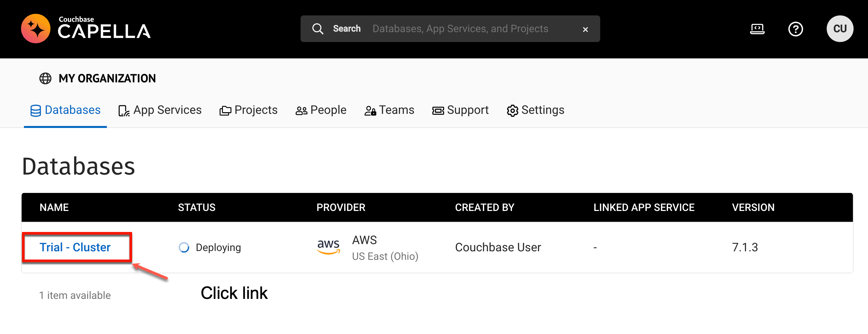
Task: Go to the People tab
Action: [321, 110]
